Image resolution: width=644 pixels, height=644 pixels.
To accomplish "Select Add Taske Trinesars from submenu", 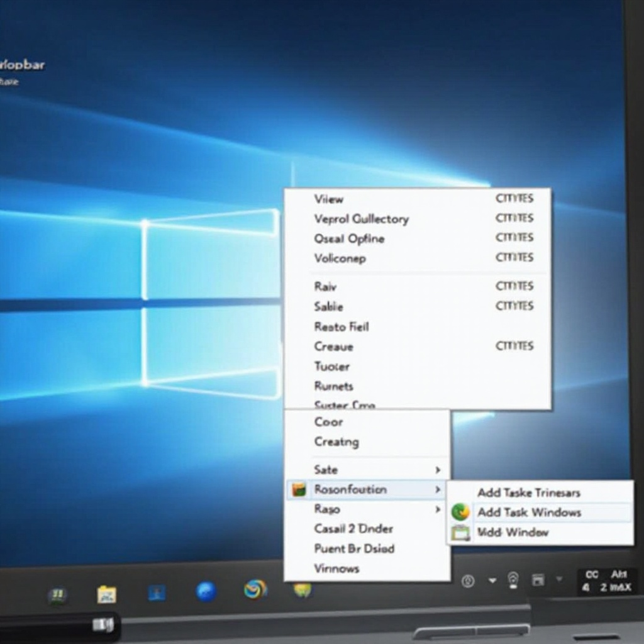I will (528, 492).
